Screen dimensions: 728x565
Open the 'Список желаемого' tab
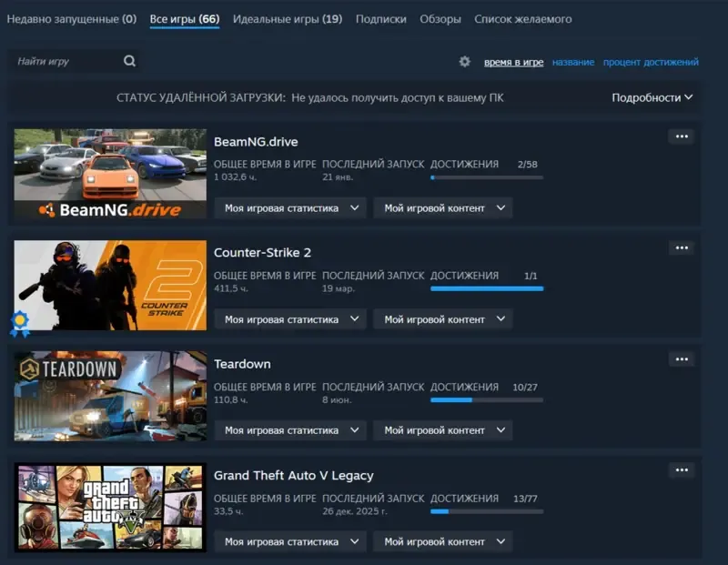(x=522, y=19)
